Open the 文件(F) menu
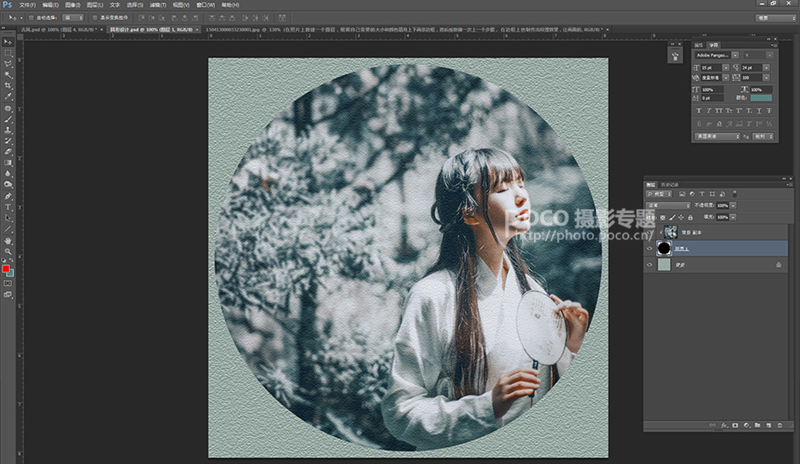 point(27,5)
